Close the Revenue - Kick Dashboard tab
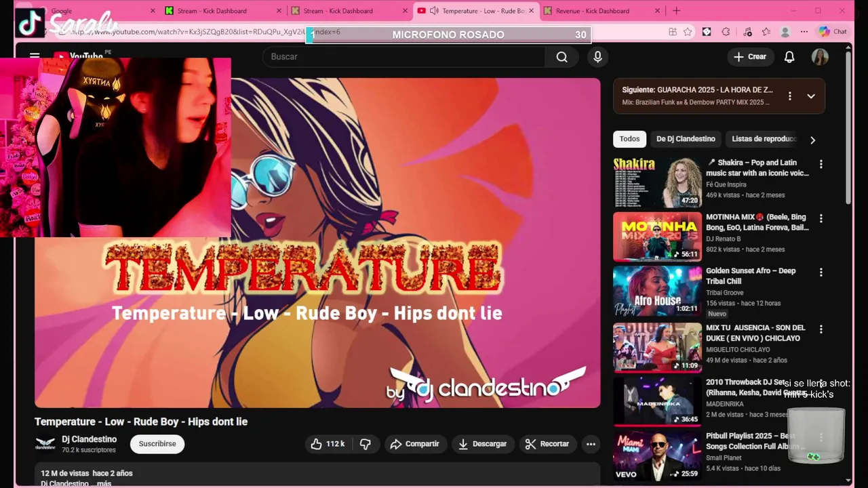 [x=657, y=11]
